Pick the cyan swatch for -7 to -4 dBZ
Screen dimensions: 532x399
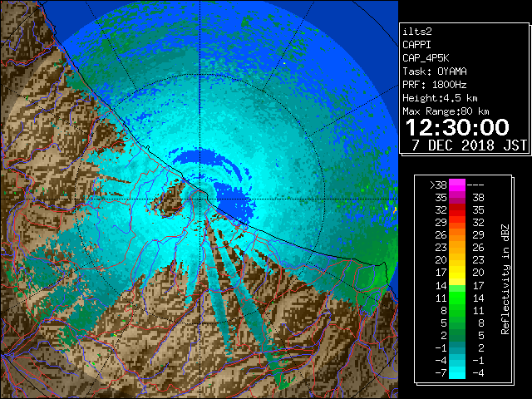(x=457, y=372)
